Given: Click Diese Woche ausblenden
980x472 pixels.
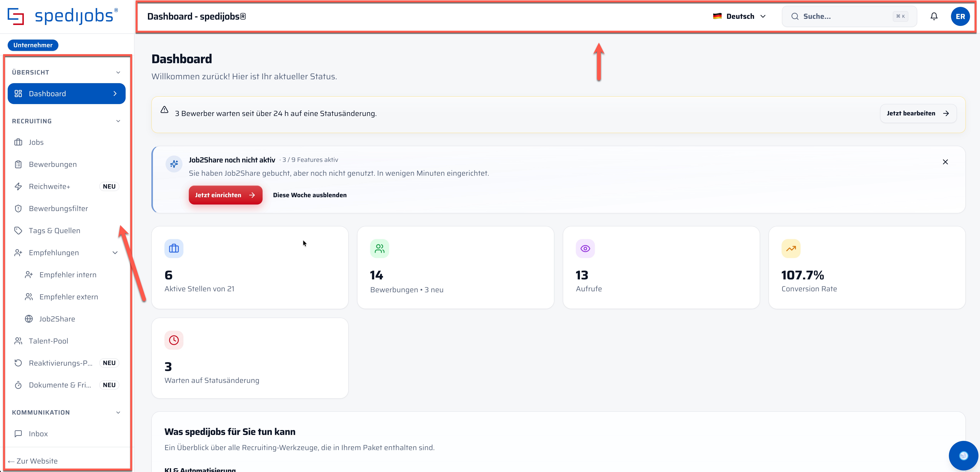Looking at the screenshot, I should (310, 195).
